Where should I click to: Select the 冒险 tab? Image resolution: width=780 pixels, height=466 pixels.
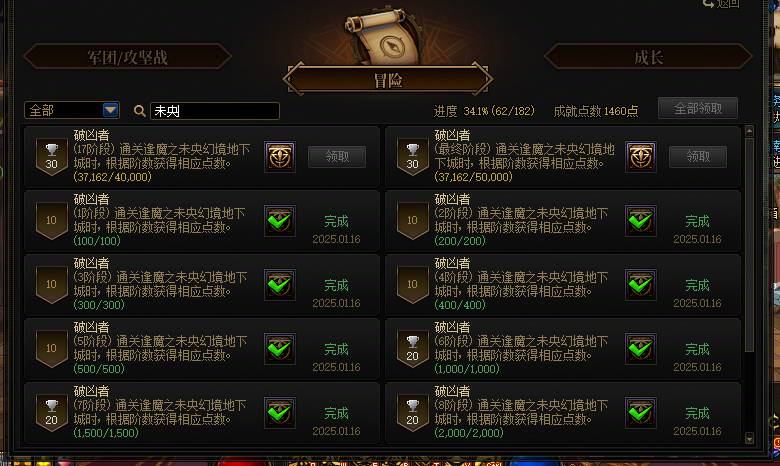[388, 80]
